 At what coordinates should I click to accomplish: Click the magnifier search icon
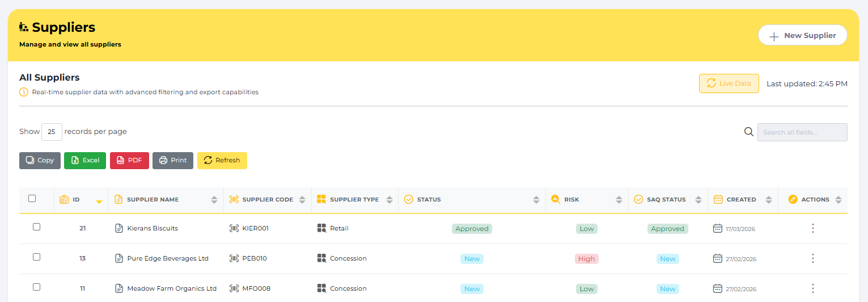[x=749, y=132]
